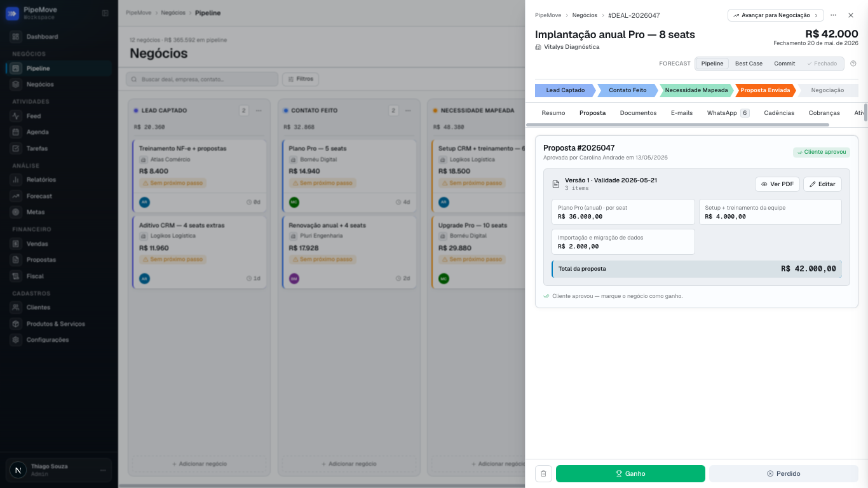Image resolution: width=868 pixels, height=488 pixels.
Task: Open the Relatórios chart icon
Action: tap(16, 180)
